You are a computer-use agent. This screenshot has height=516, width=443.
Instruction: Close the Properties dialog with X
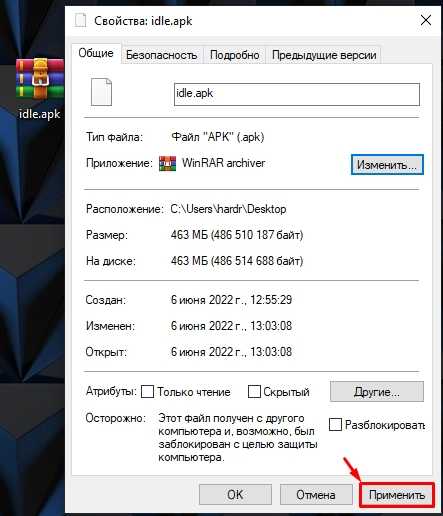pos(426,21)
